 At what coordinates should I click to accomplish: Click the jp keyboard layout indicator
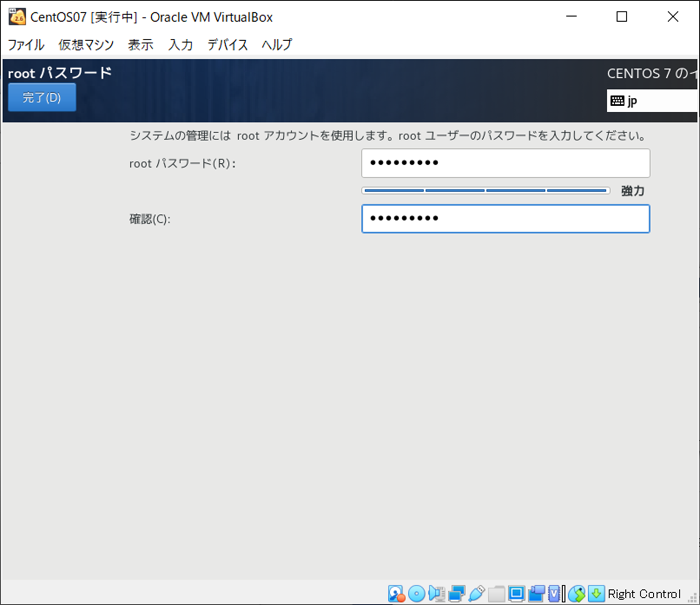pos(652,101)
